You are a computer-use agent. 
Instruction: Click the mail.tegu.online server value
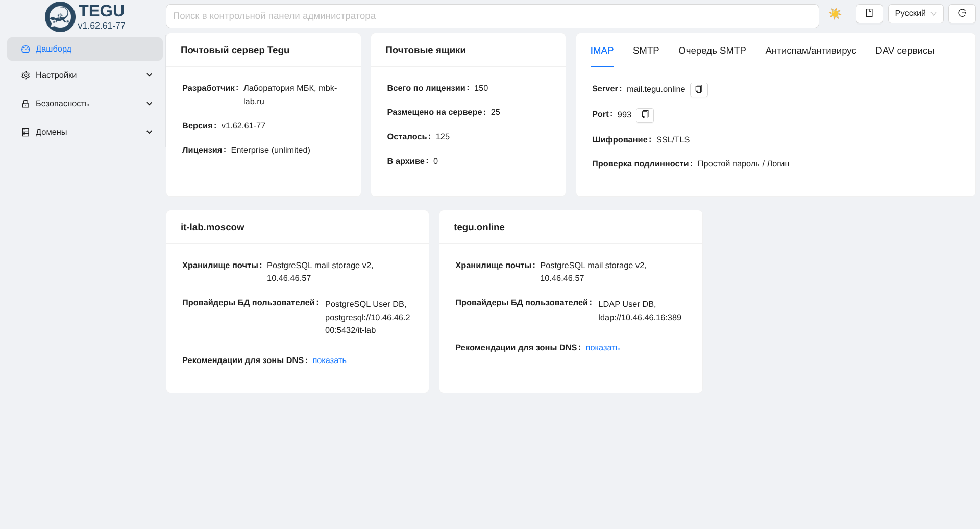(x=656, y=89)
